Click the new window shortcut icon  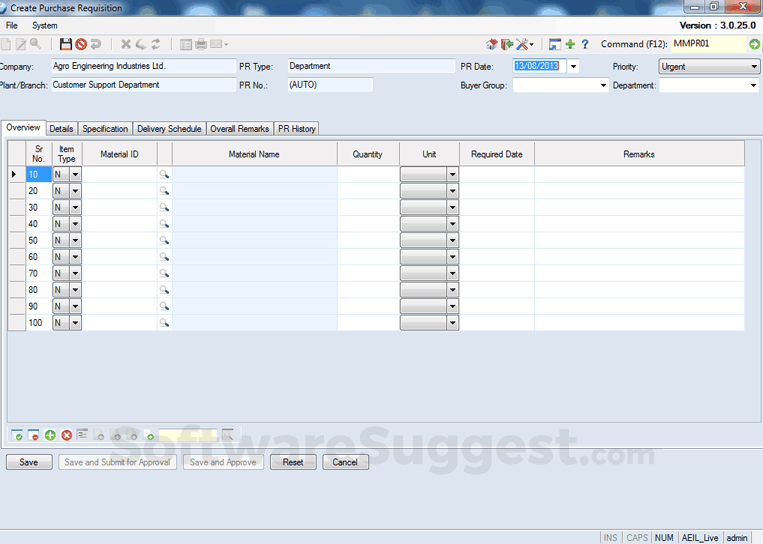click(555, 44)
